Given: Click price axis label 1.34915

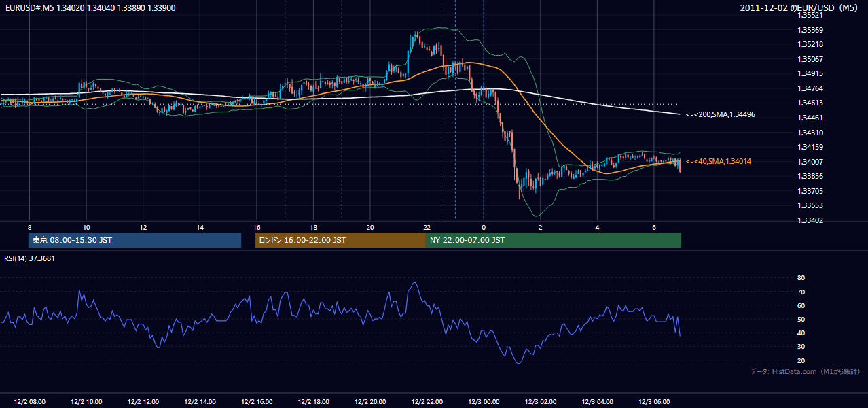Looking at the screenshot, I should point(811,73).
